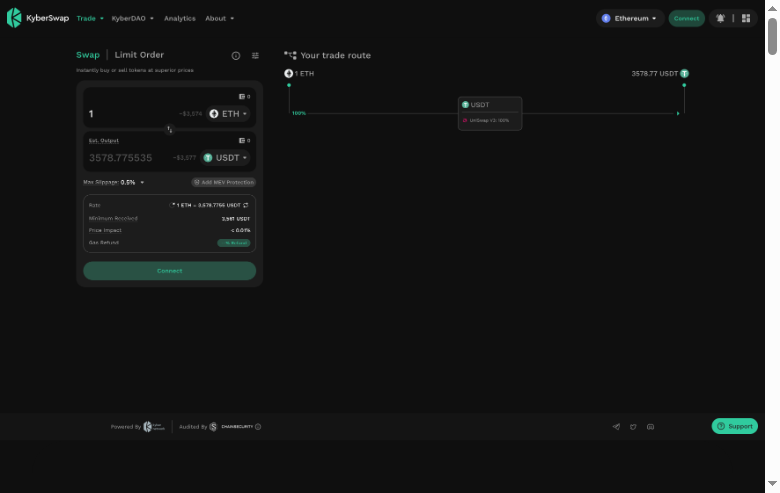The height and width of the screenshot is (493, 780).
Task: Click the gas refund percentage badge
Action: point(233,243)
